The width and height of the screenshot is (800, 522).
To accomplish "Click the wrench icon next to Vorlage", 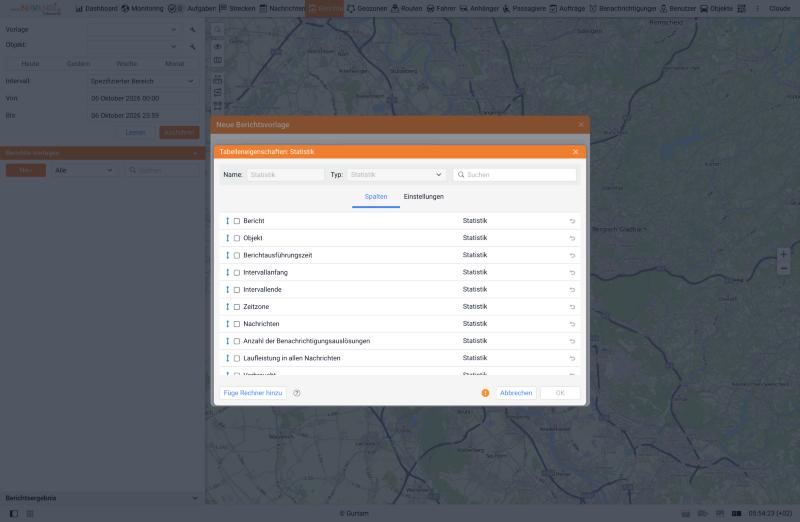I will point(192,30).
